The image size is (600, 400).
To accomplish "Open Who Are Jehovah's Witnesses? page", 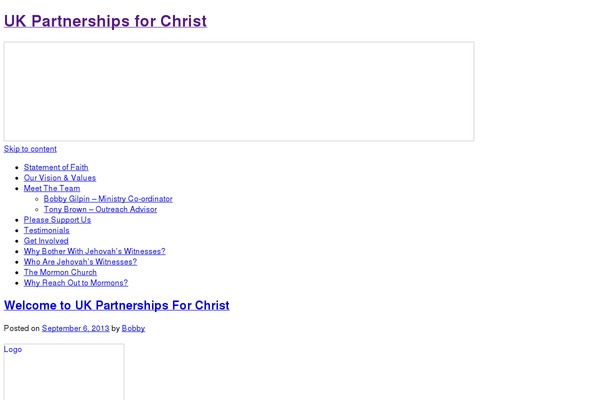I will pos(86,262).
